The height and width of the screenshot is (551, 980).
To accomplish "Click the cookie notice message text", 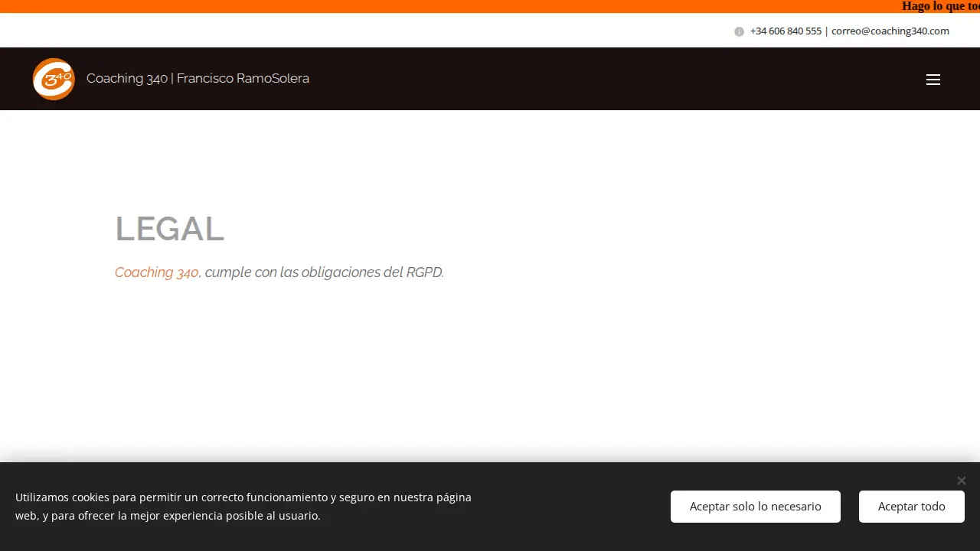I will [243, 507].
